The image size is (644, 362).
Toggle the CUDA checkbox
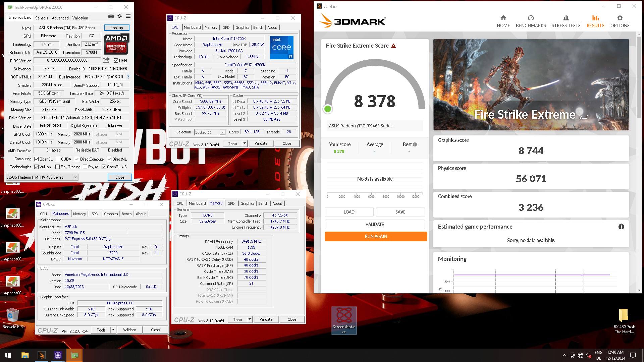(58, 159)
